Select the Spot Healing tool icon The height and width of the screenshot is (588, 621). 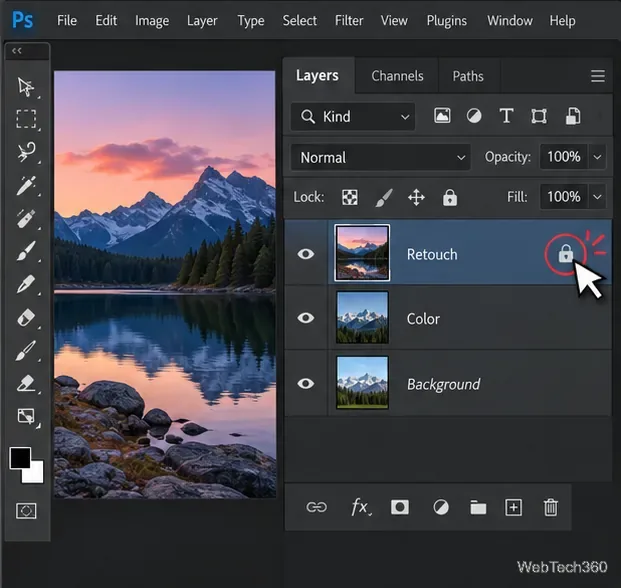click(x=26, y=218)
